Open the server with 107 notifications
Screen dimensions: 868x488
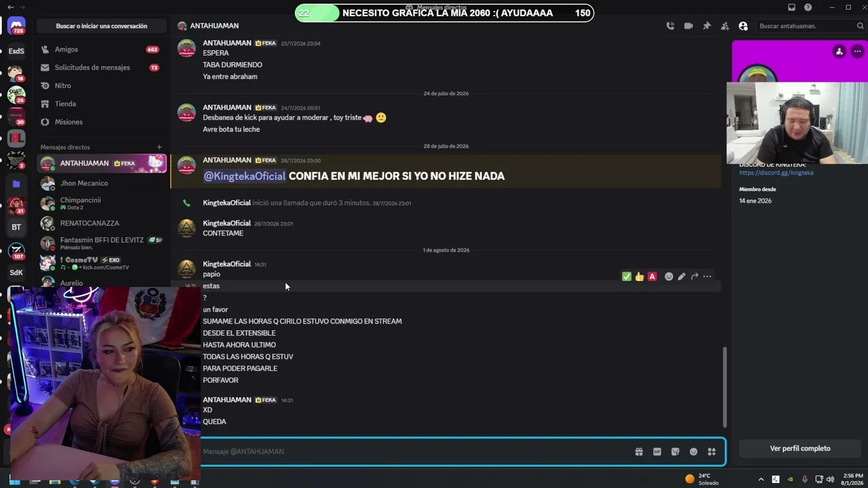click(16, 251)
